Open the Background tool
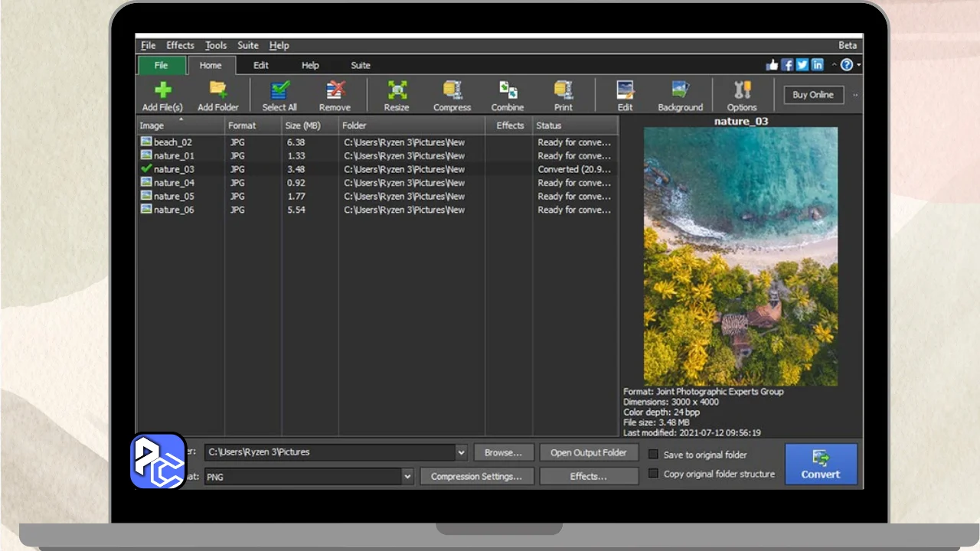This screenshot has height=551, width=980. point(680,96)
